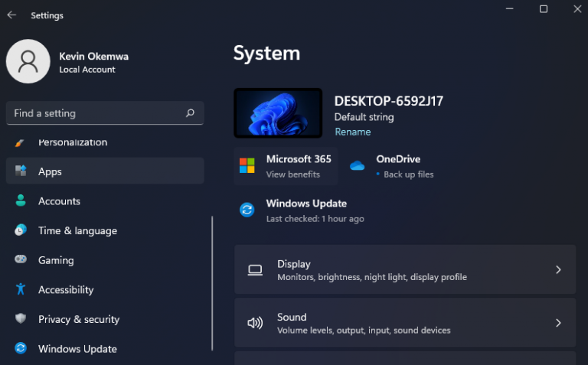Click the Kevin Okemwa account name

coord(93,56)
